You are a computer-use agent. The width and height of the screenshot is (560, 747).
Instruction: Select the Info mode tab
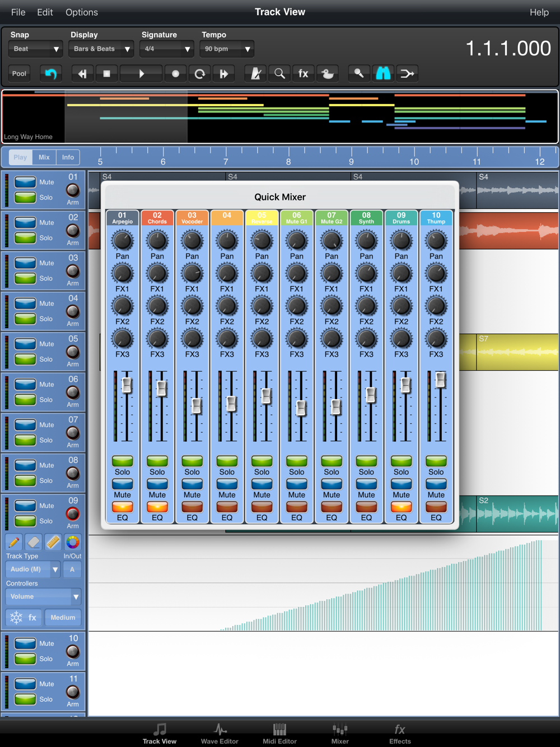68,157
